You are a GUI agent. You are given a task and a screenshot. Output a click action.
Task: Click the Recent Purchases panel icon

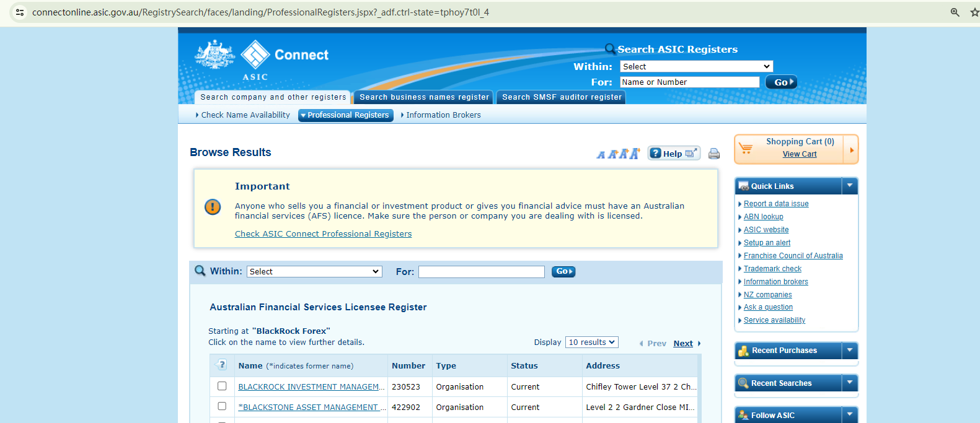pos(744,351)
